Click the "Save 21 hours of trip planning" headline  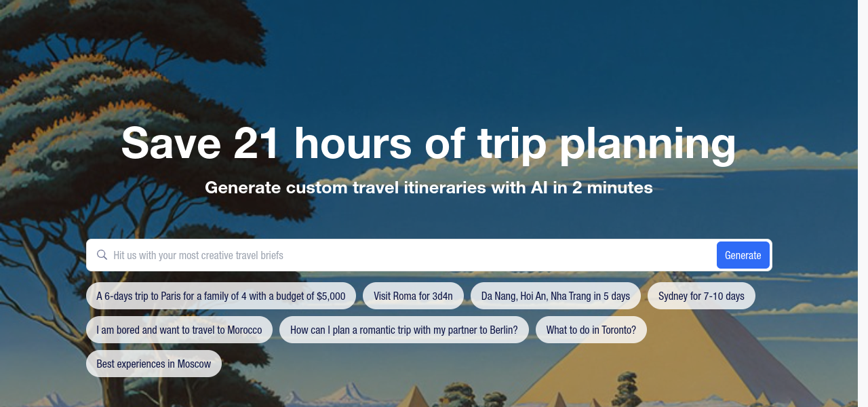pyautogui.click(x=429, y=144)
